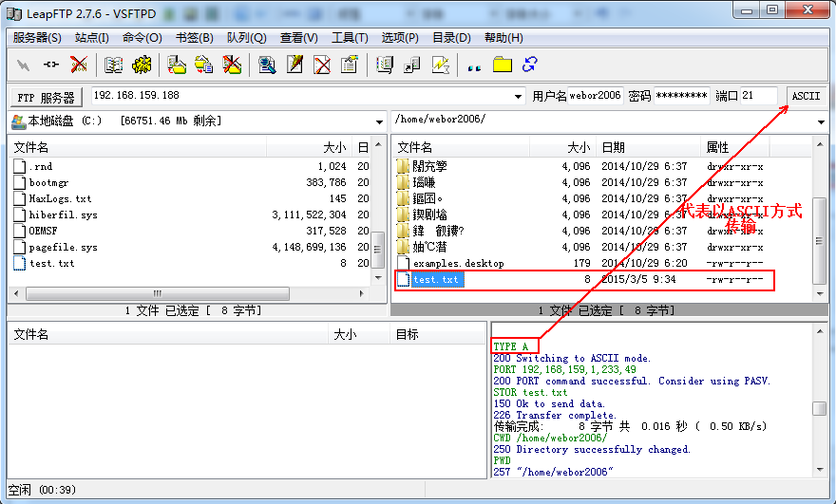The height and width of the screenshot is (504, 836).
Task: Click log line 226 Transfer complete.
Action: [x=555, y=415]
